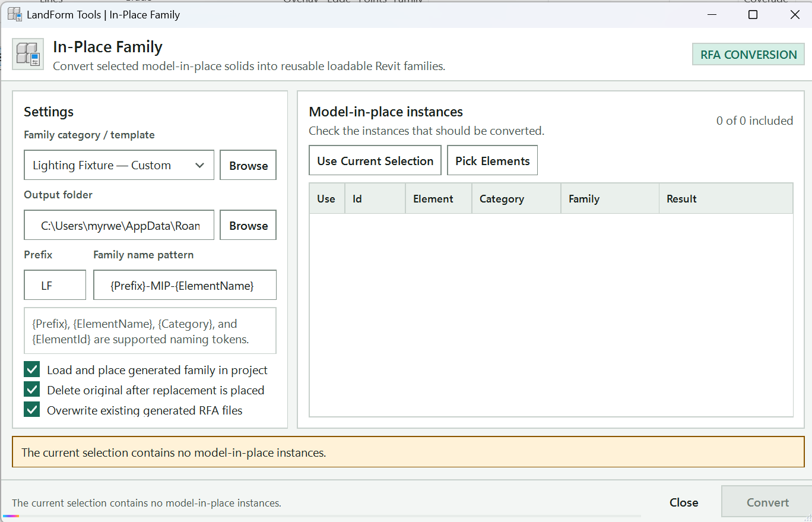Click the Close button at bottom
Screen dimensions: 812x522
(684, 502)
